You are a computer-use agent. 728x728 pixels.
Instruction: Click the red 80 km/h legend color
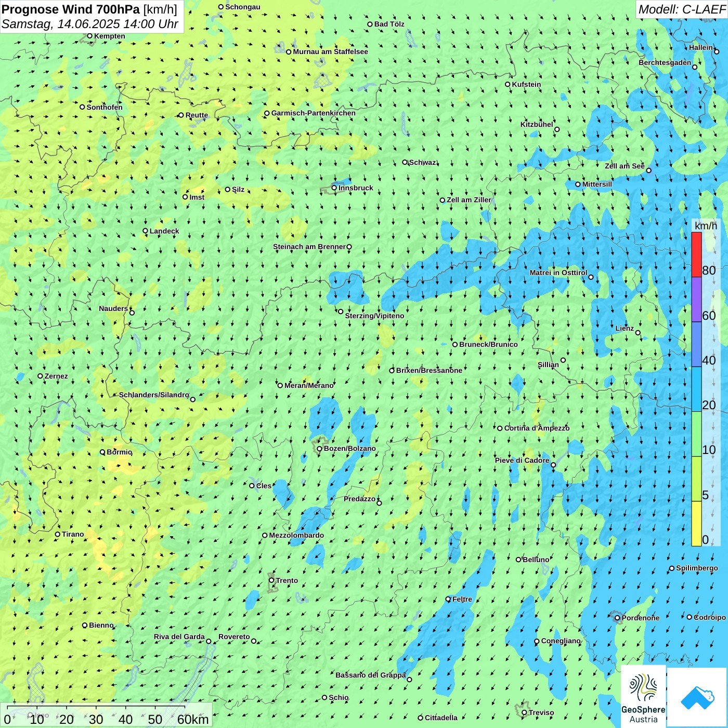(696, 255)
